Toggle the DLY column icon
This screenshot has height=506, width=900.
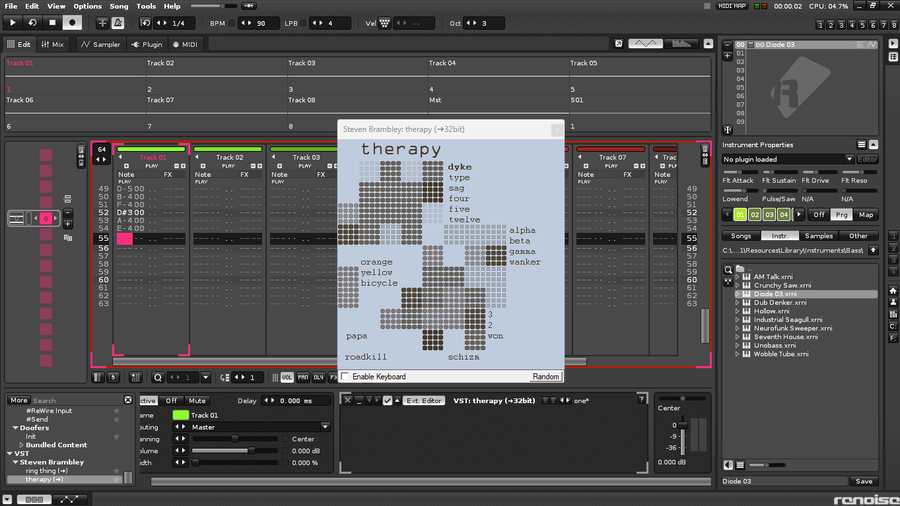(x=319, y=377)
